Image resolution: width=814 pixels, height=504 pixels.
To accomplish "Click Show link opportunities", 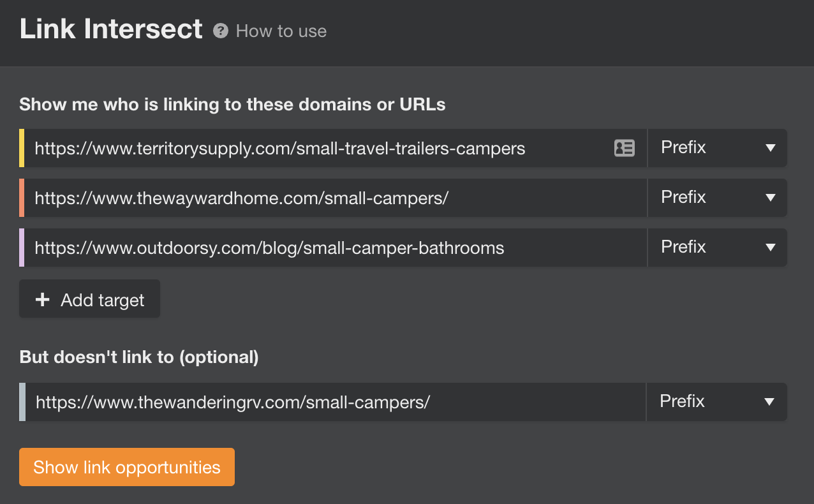I will [x=126, y=467].
